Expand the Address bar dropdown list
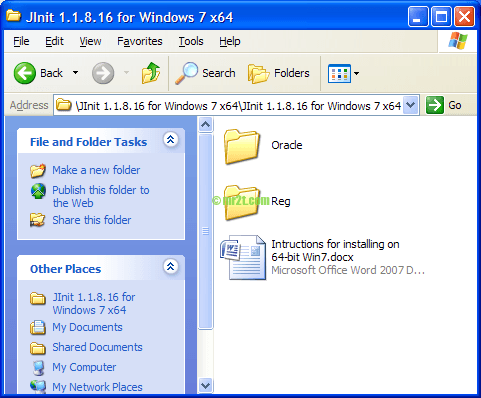The height and width of the screenshot is (398, 481). pyautogui.click(x=411, y=105)
